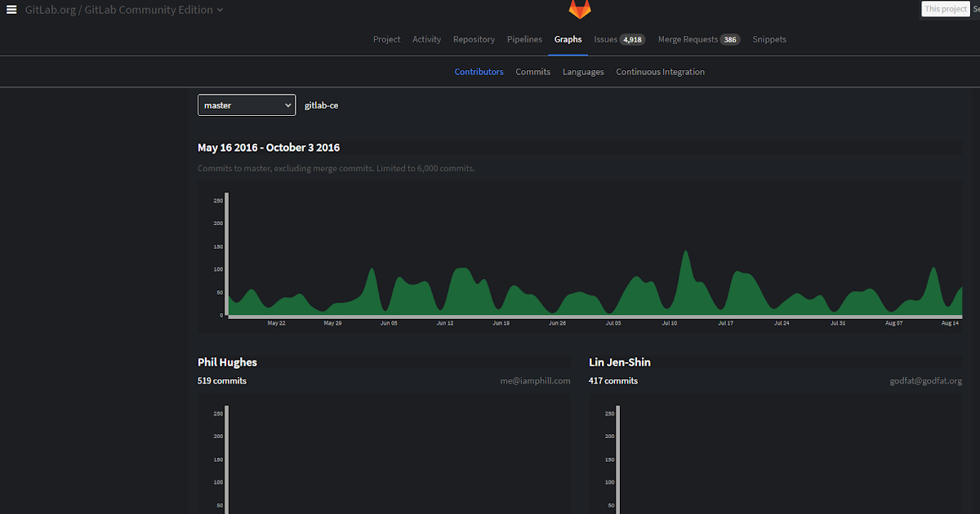Open the hamburger sidebar menu
Screen dimensions: 980x514
11,10
